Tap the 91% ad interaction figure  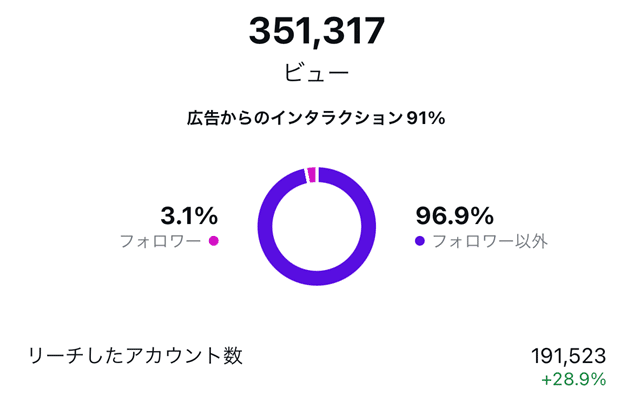(x=425, y=118)
